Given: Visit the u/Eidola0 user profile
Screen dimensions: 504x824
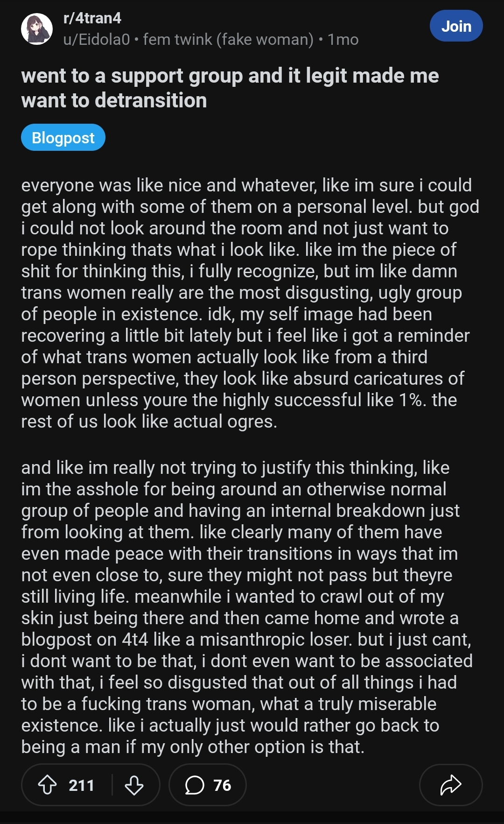Looking at the screenshot, I should [x=97, y=40].
